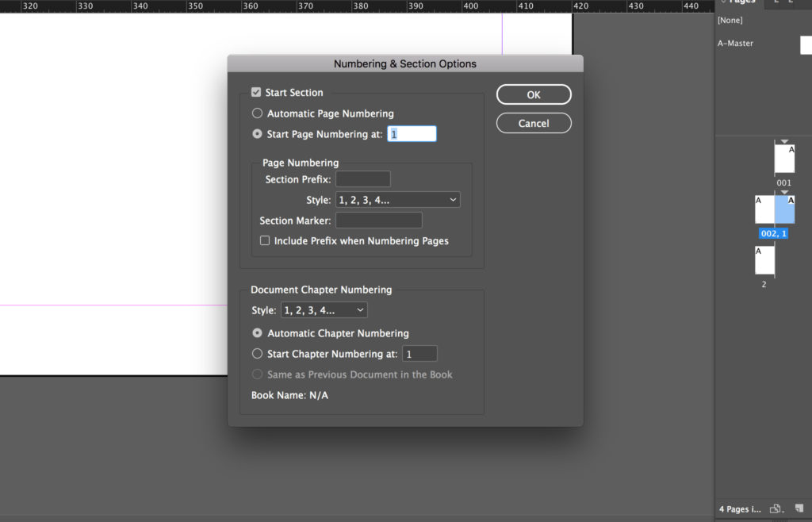The width and height of the screenshot is (812, 522).
Task: Enable Include Prefix when Numbering Pages
Action: [265, 241]
